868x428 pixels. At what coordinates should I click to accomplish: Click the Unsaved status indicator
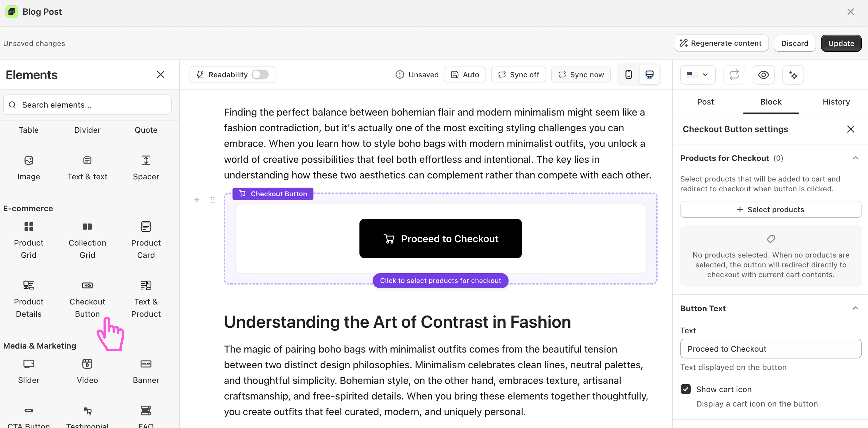(x=417, y=74)
